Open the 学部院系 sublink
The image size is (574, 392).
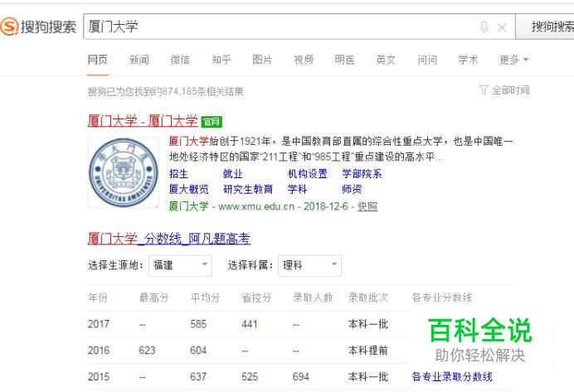362,174
